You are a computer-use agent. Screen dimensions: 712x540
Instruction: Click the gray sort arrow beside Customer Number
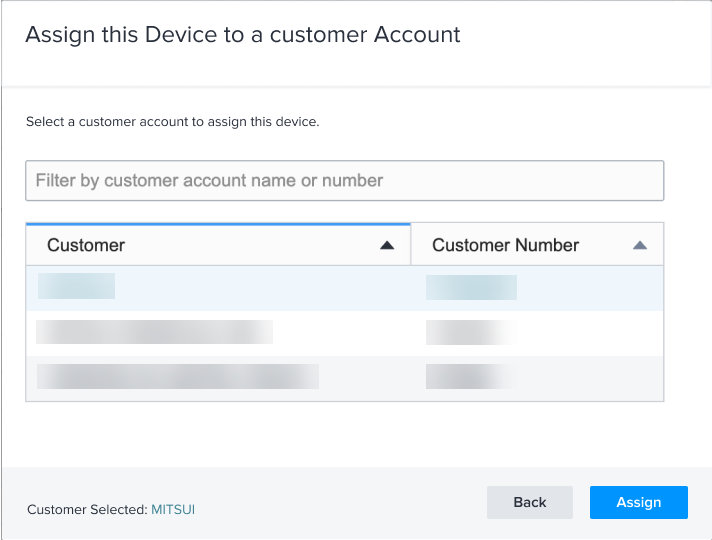click(640, 246)
